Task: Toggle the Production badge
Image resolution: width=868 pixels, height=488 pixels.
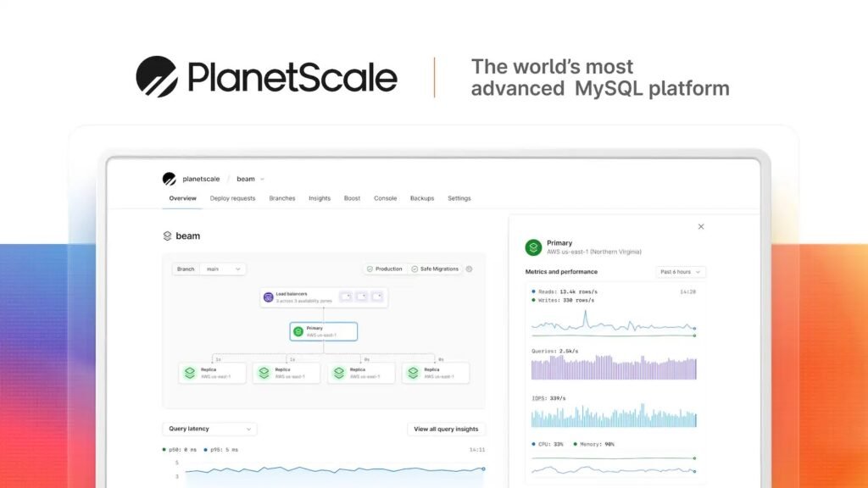Action: (x=385, y=269)
